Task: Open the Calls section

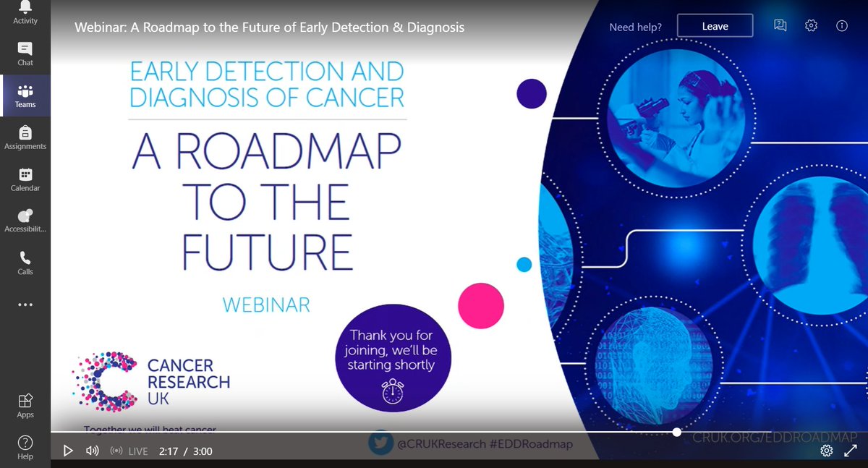Action: point(25,263)
